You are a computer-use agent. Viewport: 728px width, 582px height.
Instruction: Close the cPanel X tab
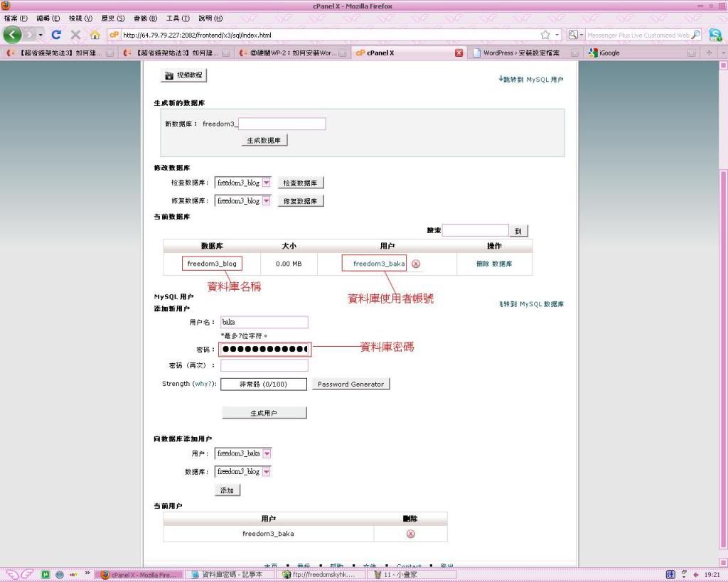click(459, 53)
